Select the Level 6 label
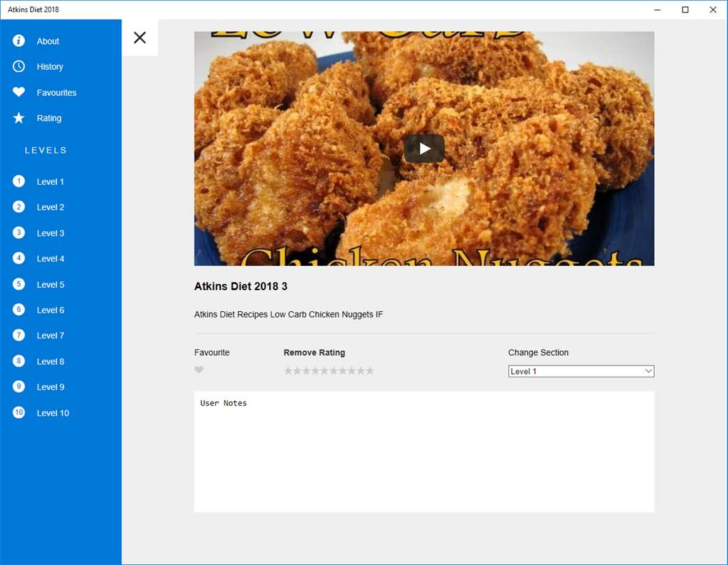The image size is (728, 565). (51, 310)
